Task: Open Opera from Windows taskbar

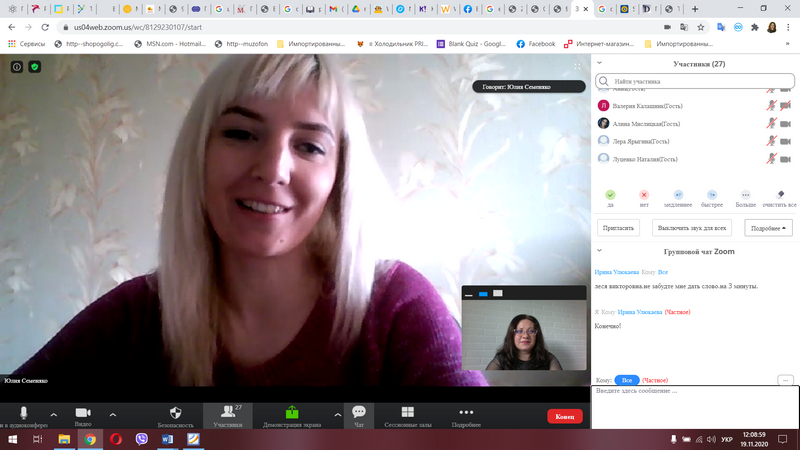Action: click(116, 439)
